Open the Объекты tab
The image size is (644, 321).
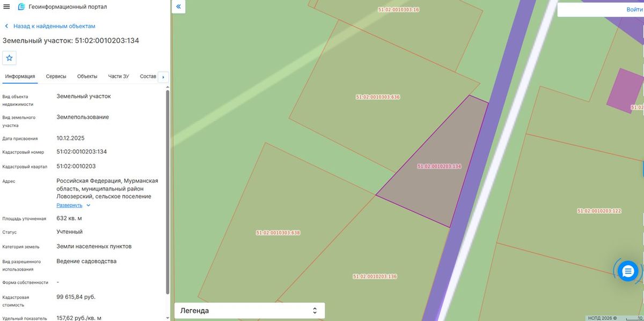point(87,76)
